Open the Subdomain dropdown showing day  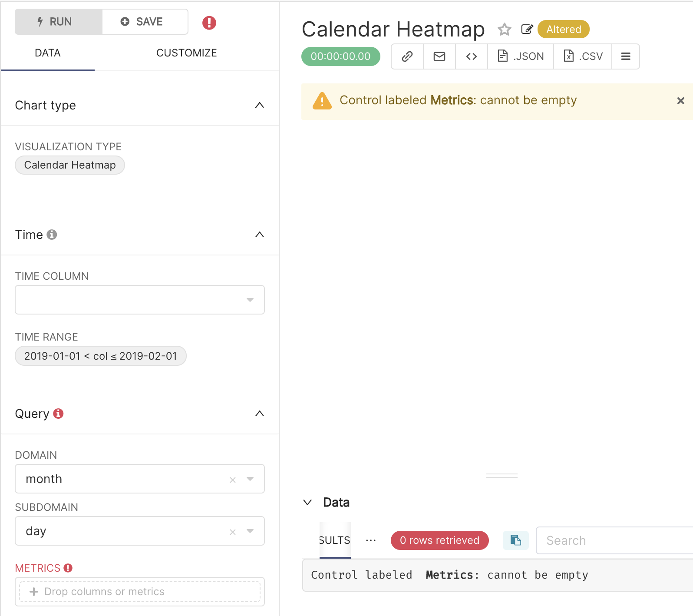point(140,531)
